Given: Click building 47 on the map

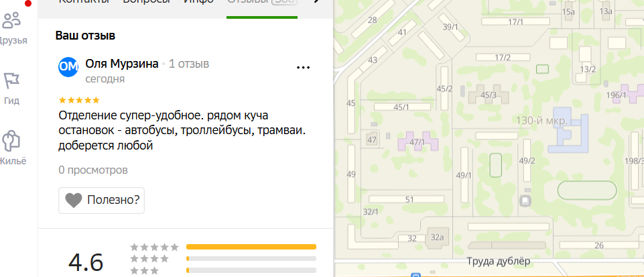Looking at the screenshot, I should click(x=372, y=140).
